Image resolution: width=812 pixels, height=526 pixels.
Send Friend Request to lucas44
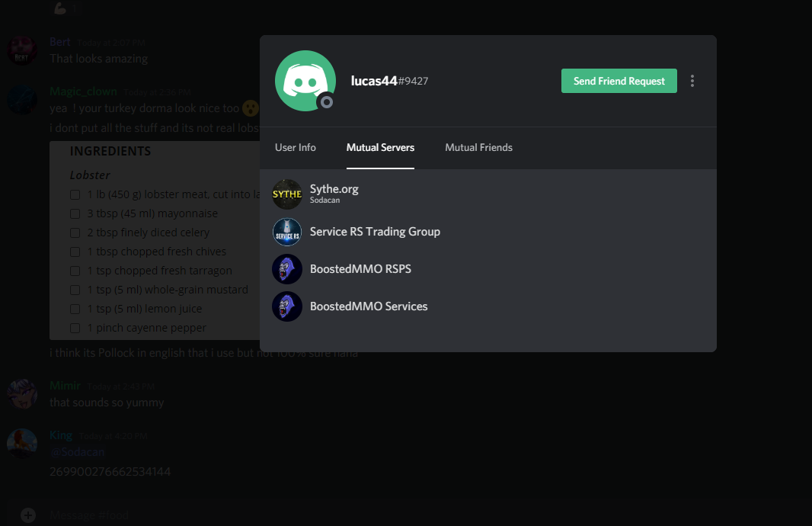coord(619,81)
